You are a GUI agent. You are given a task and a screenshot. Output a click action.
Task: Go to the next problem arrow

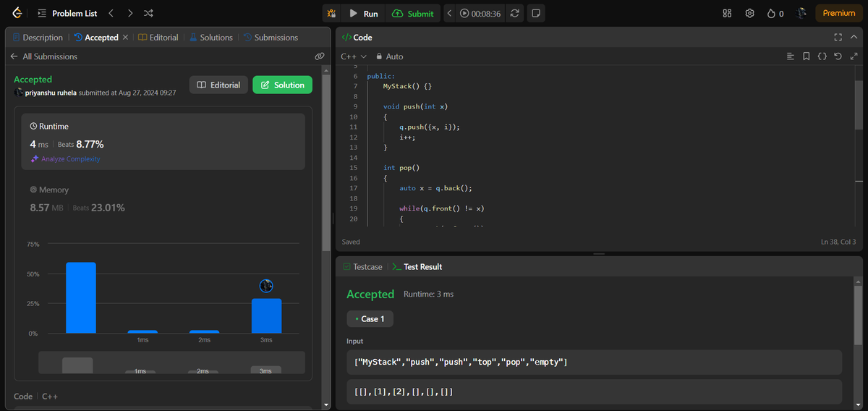pyautogui.click(x=129, y=13)
